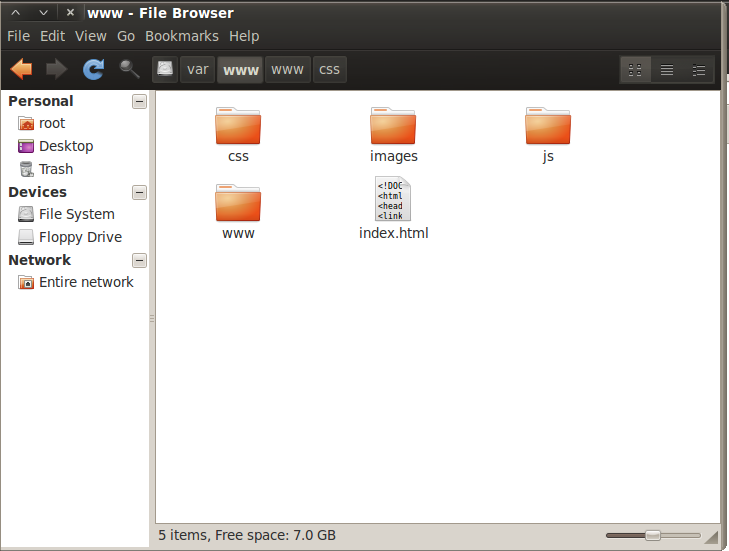Click the 'css' folder name under its icon

(x=238, y=156)
